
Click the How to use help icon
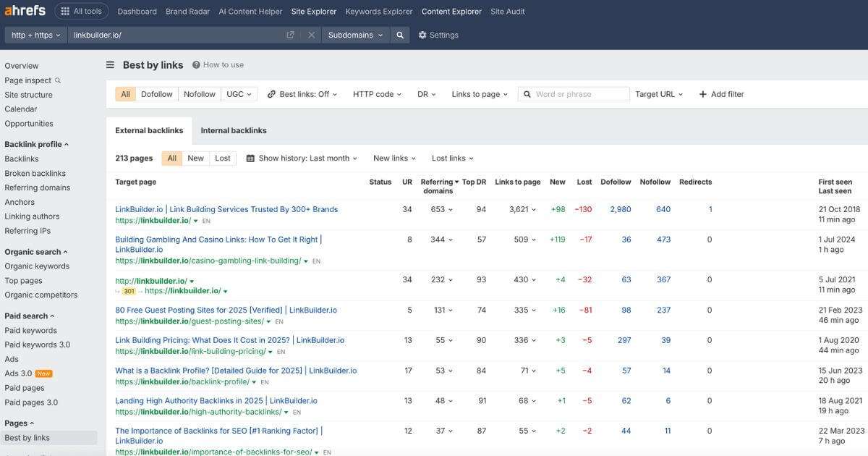point(196,64)
